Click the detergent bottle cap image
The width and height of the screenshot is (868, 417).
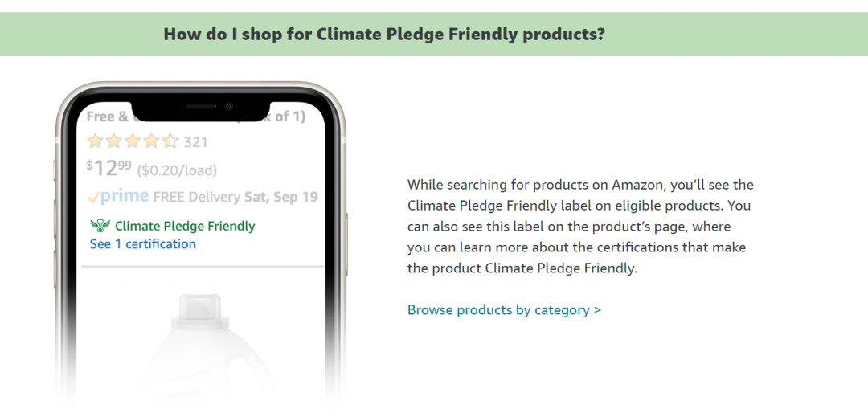click(199, 309)
